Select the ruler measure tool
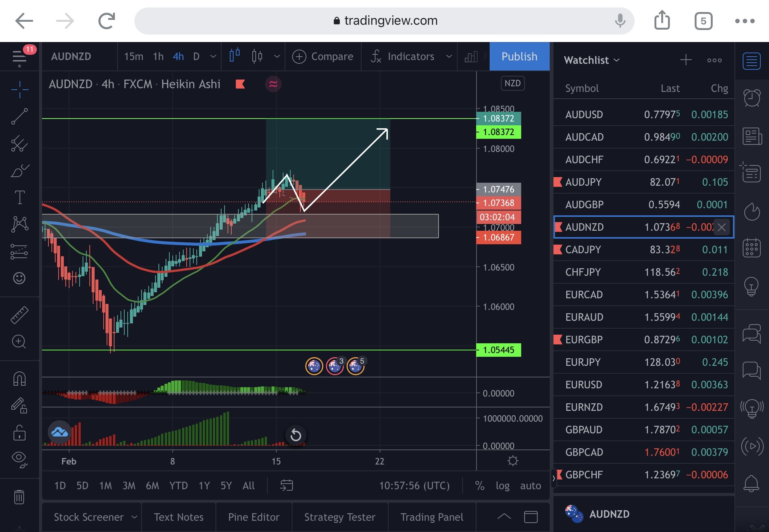This screenshot has width=769, height=532. pos(20,315)
